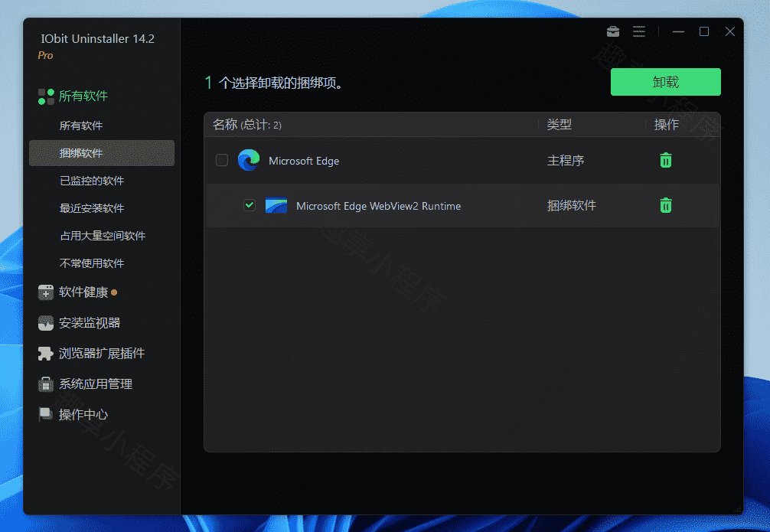This screenshot has height=532, width=770.
Task: Open 软件健康 section
Action: pos(83,292)
